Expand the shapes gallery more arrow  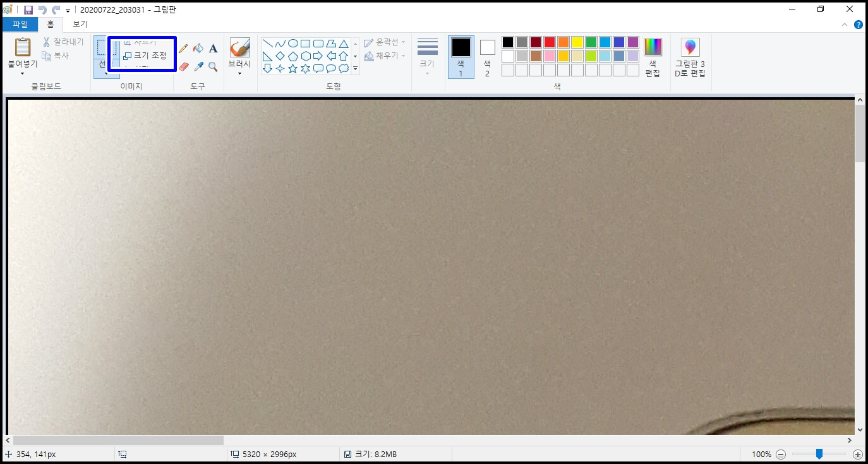pyautogui.click(x=355, y=69)
